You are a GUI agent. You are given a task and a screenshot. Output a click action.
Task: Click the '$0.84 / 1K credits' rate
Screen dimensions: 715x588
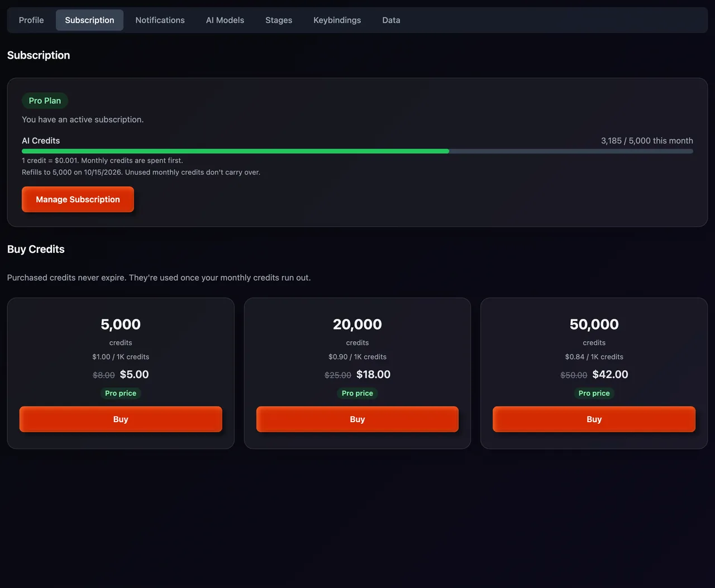click(594, 357)
